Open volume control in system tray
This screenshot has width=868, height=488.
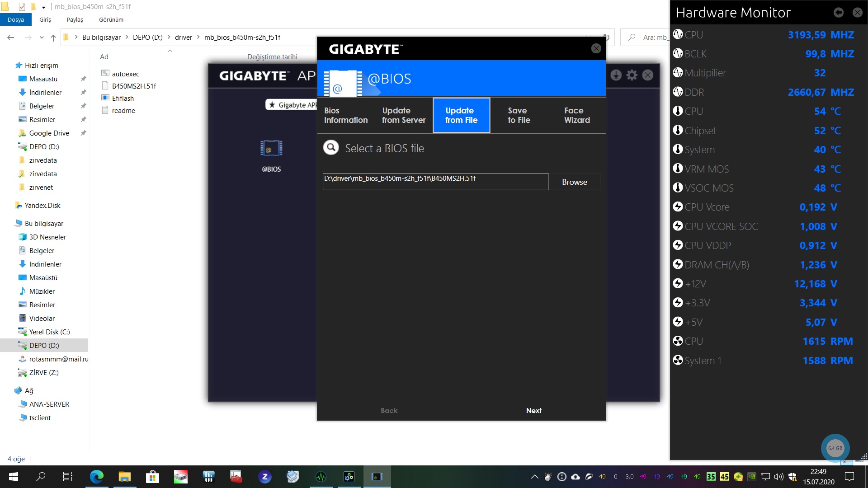coord(778,476)
